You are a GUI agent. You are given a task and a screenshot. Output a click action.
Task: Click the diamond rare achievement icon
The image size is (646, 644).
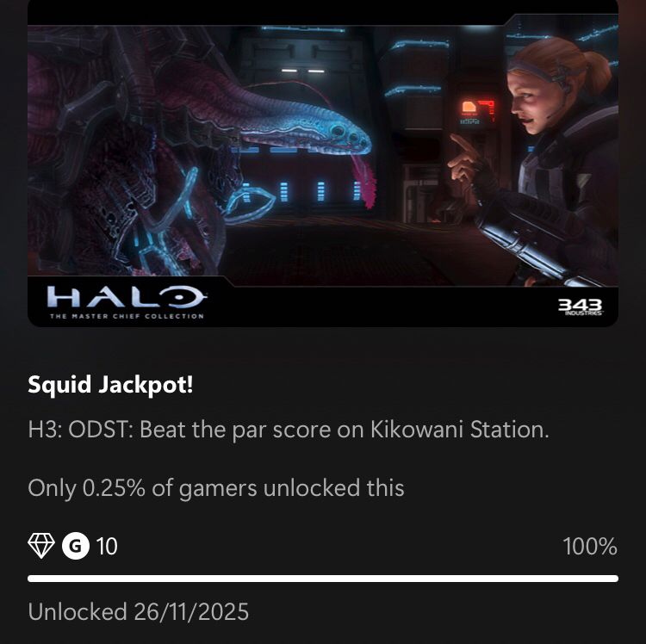coord(41,546)
